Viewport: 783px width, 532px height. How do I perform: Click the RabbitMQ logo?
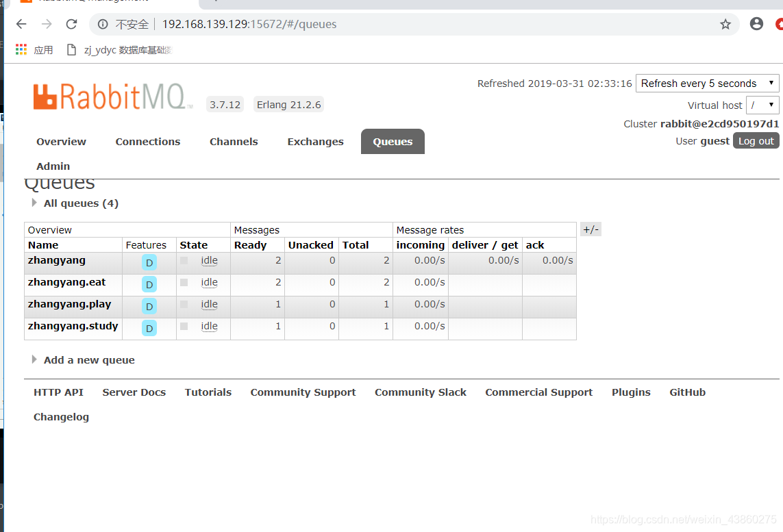point(113,97)
